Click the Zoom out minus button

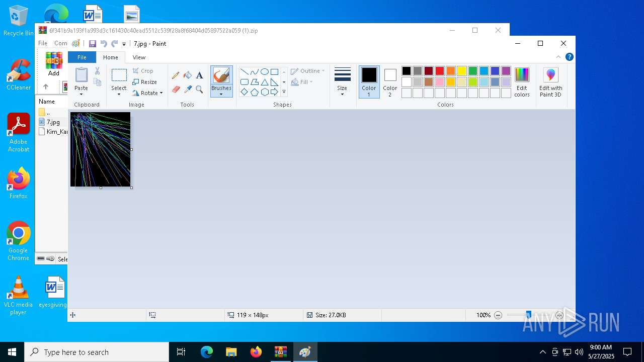[498, 315]
